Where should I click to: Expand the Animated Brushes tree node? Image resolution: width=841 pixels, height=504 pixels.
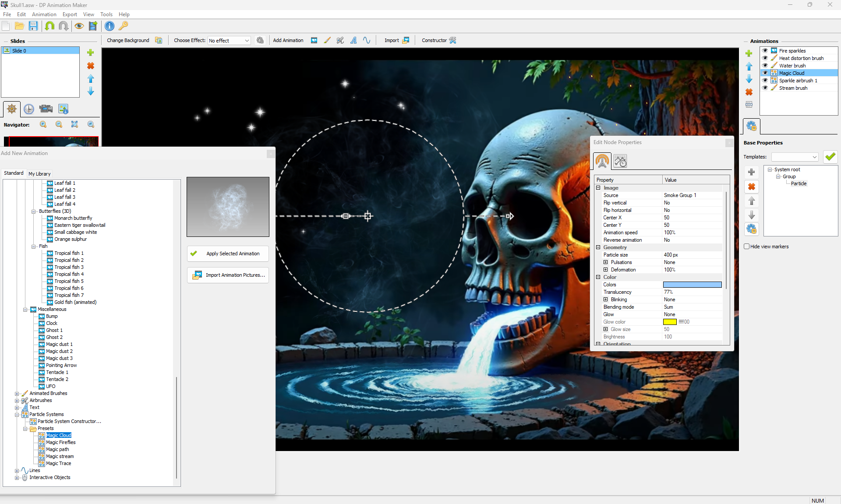(17, 394)
